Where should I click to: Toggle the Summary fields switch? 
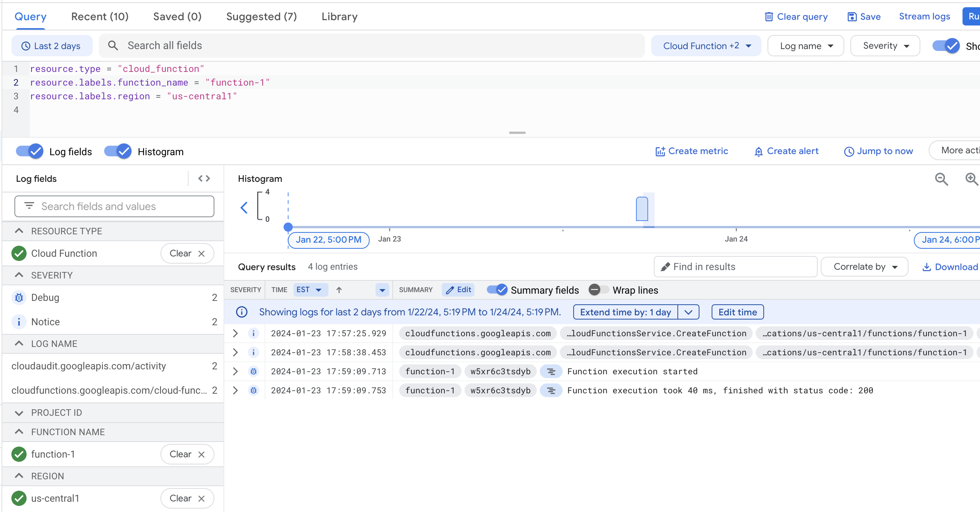click(497, 290)
